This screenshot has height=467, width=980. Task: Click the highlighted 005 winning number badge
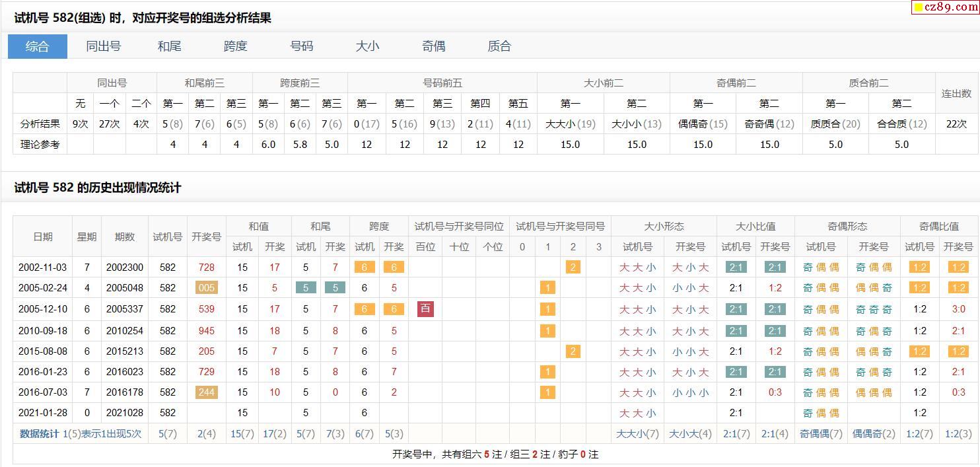click(207, 288)
